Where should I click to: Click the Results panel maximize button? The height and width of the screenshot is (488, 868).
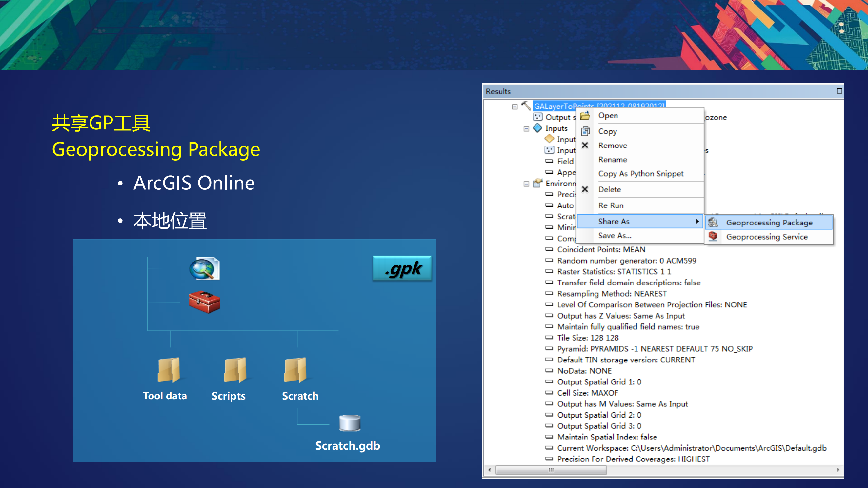pos(839,91)
